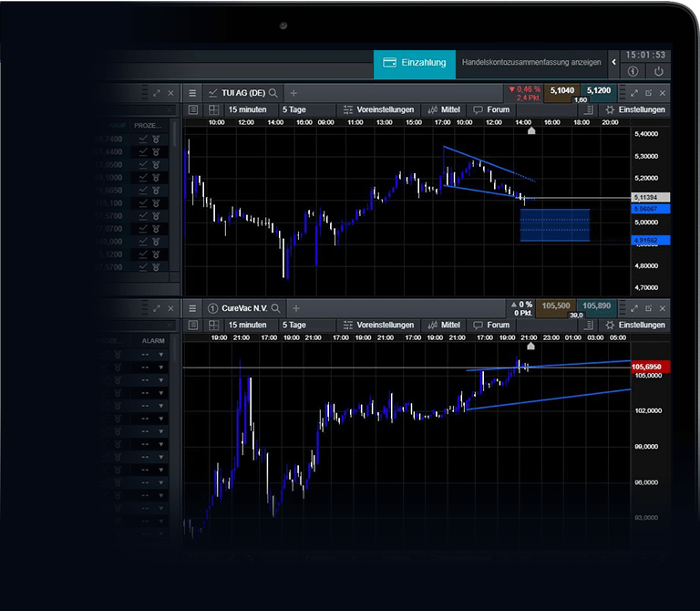Collapse the account summary arrow

coord(614,63)
